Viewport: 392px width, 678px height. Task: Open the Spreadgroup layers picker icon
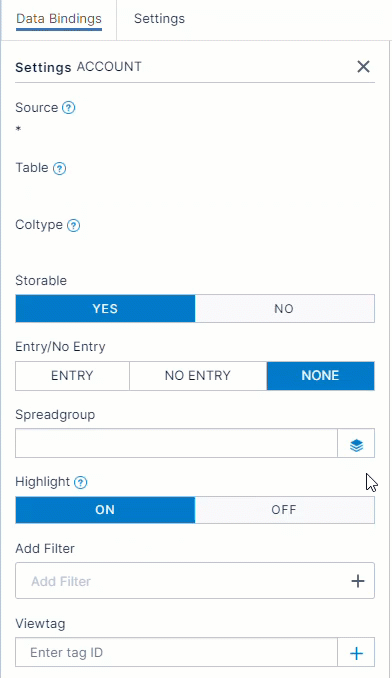[356, 443]
